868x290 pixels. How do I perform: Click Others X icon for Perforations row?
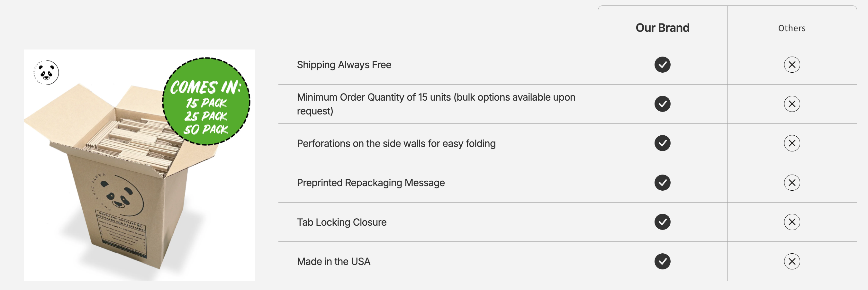point(791,143)
